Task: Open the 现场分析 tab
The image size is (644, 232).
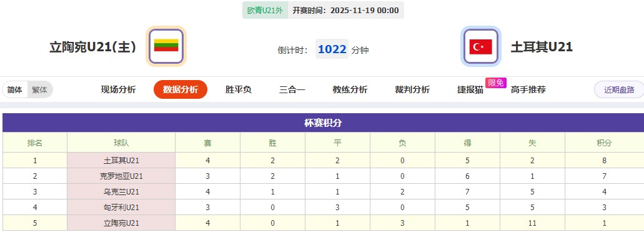Action: 118,89
